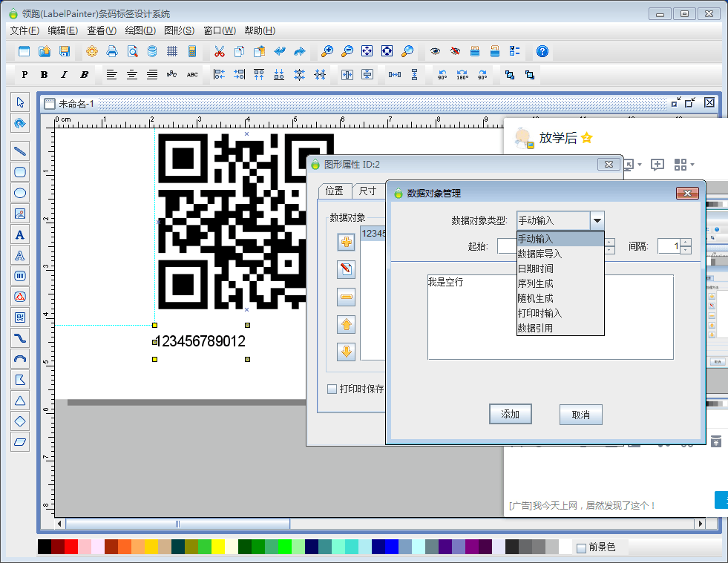Toggle bold italic B style button
The width and height of the screenshot is (728, 563).
(84, 74)
